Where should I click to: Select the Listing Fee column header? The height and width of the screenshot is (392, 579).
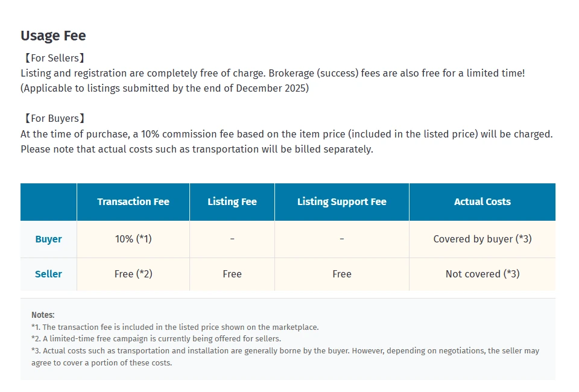[232, 202]
